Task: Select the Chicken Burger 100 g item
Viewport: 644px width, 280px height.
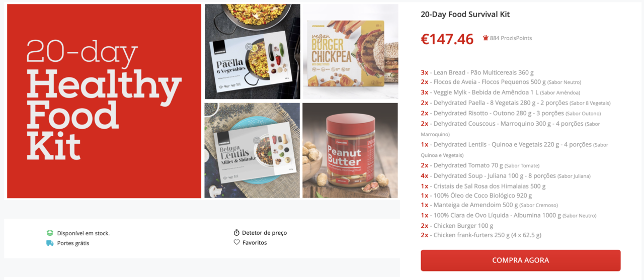Action: [x=457, y=226]
